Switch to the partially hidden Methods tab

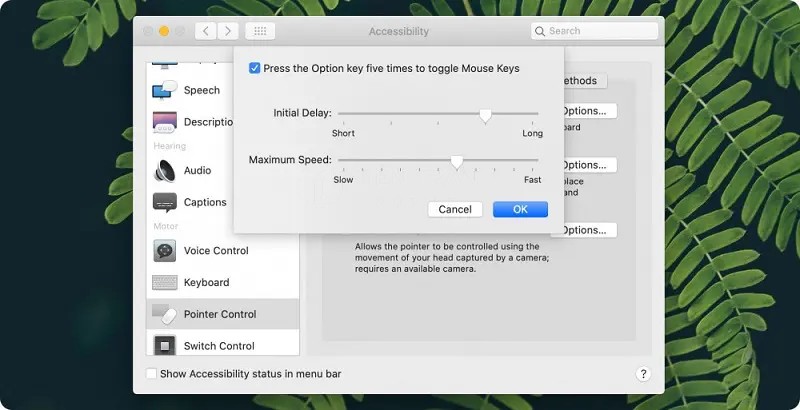(x=579, y=81)
